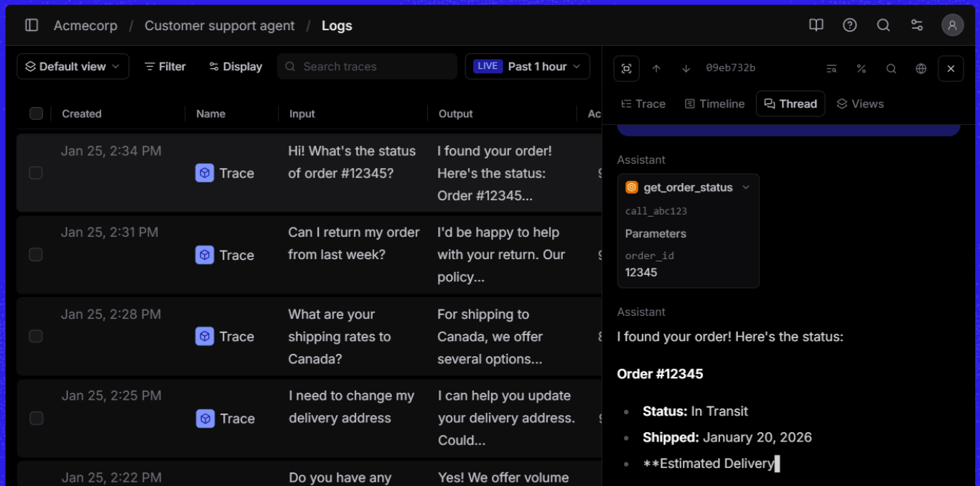Click the top bar search icon
Viewport: 980px width, 486px height.
coord(884,25)
